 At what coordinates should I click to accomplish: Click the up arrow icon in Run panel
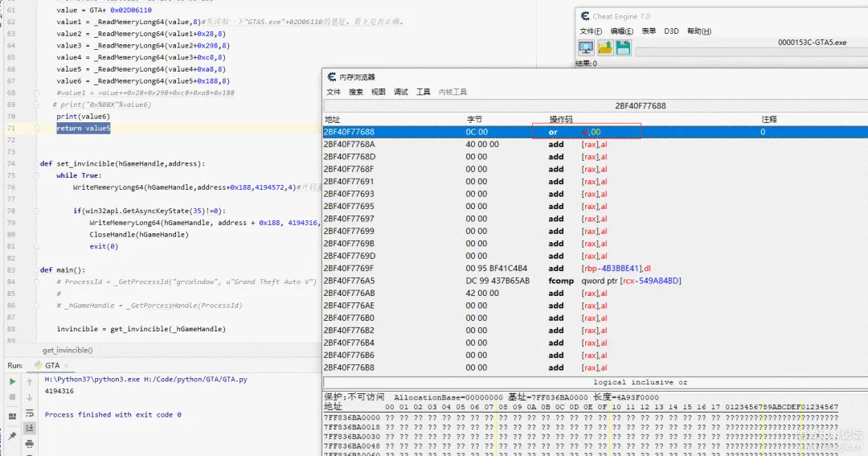[30, 382]
